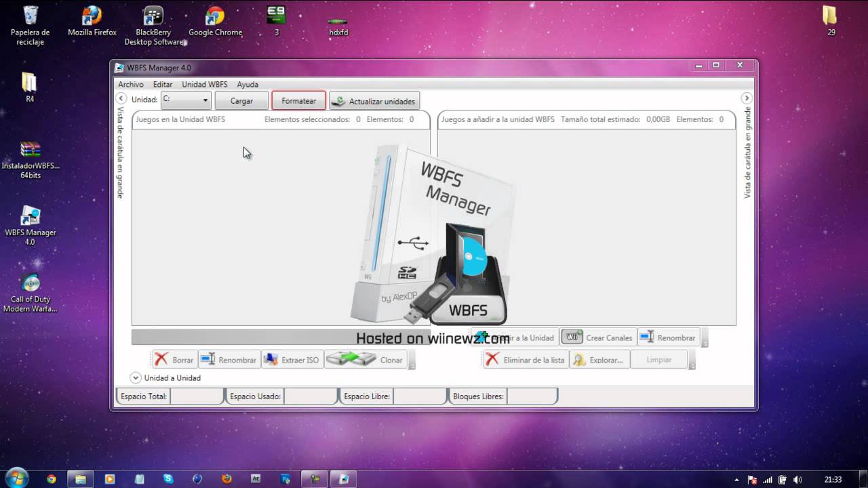Open the Mozilla Firefox desktop icon

point(92,21)
